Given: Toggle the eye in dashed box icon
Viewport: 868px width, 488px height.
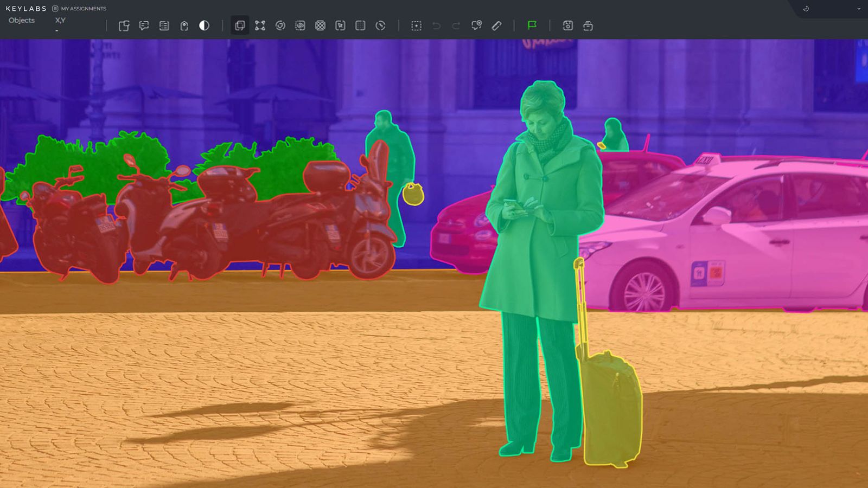Looking at the screenshot, I should coord(300,25).
